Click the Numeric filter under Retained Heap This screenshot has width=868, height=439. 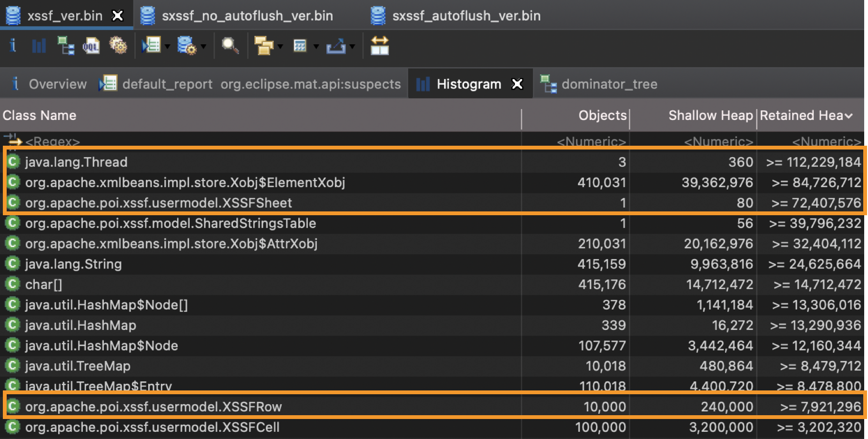coord(827,141)
